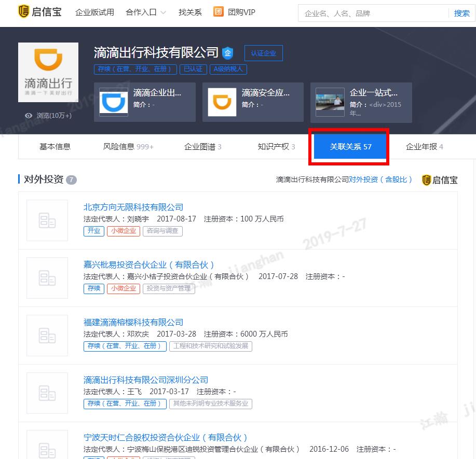Click the 启信宝 shield logo icon in header
The image size is (476, 459).
[x=24, y=12]
